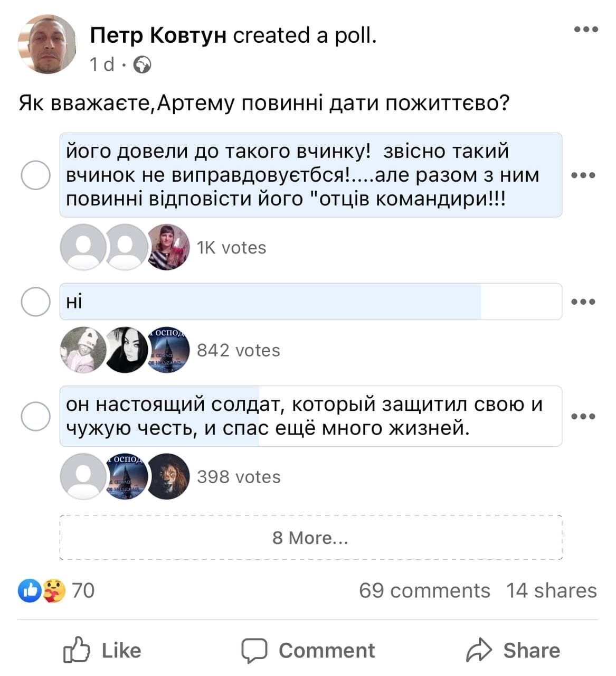Select the 'ні' poll radio button
The width and height of the screenshot is (616, 676).
(x=35, y=302)
